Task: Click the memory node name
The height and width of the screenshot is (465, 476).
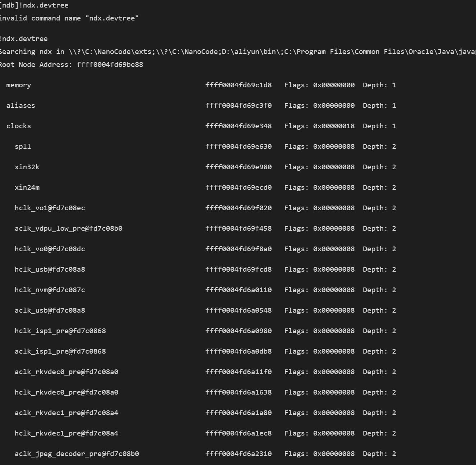Action: 19,85
